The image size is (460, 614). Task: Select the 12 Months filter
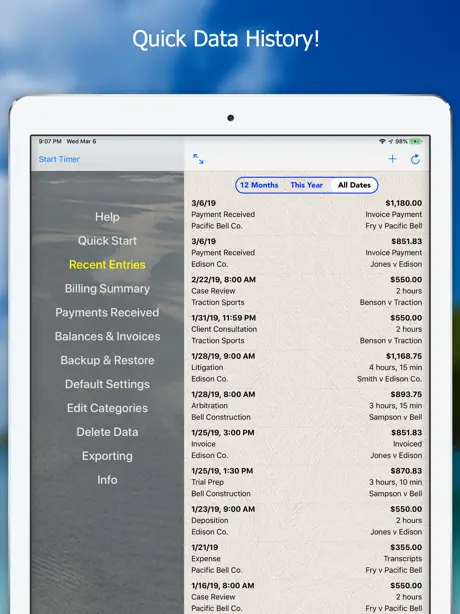[259, 185]
